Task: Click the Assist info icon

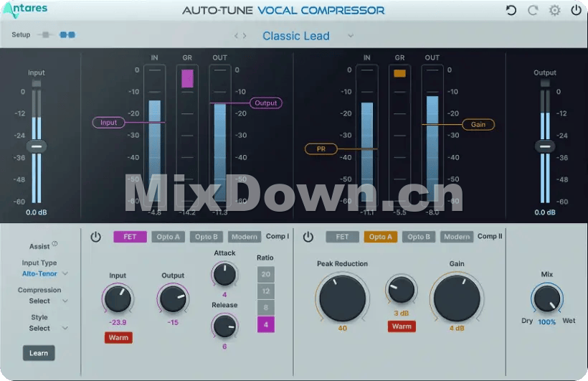Action: point(54,244)
